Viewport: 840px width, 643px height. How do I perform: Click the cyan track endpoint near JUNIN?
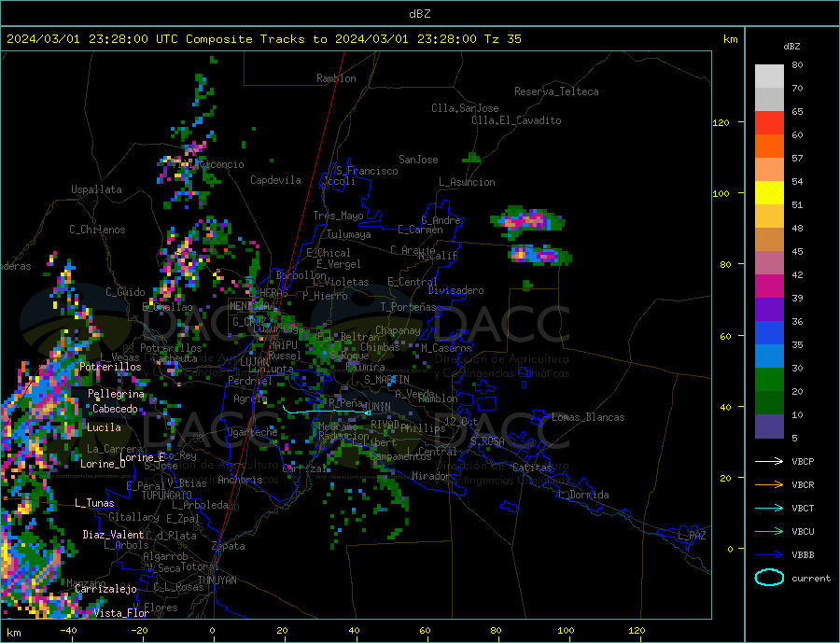[x=368, y=412]
